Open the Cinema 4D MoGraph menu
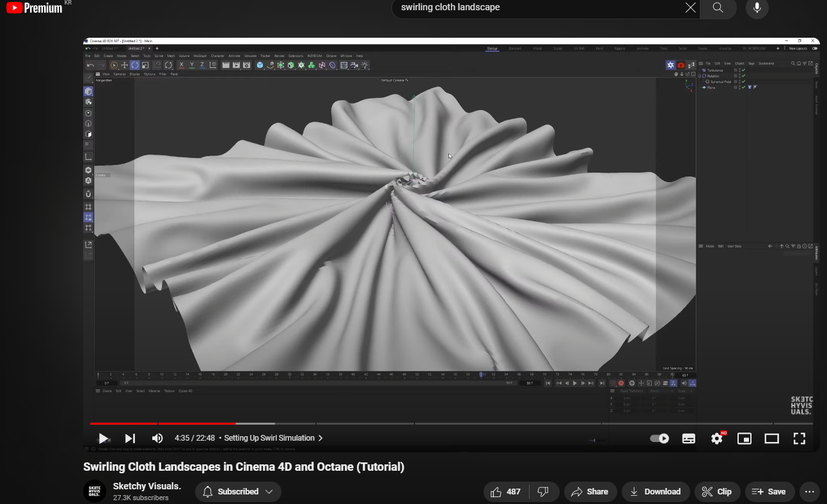This screenshot has height=504, width=827. coord(200,56)
